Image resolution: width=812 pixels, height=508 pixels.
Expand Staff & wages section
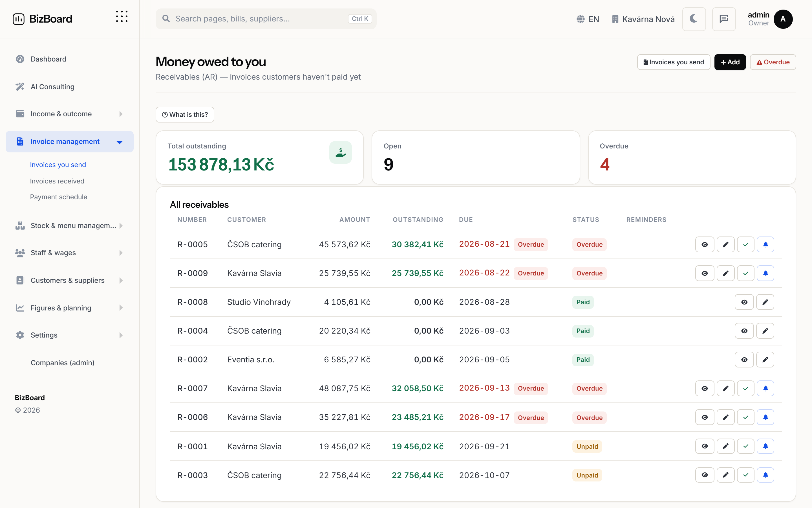click(69, 253)
